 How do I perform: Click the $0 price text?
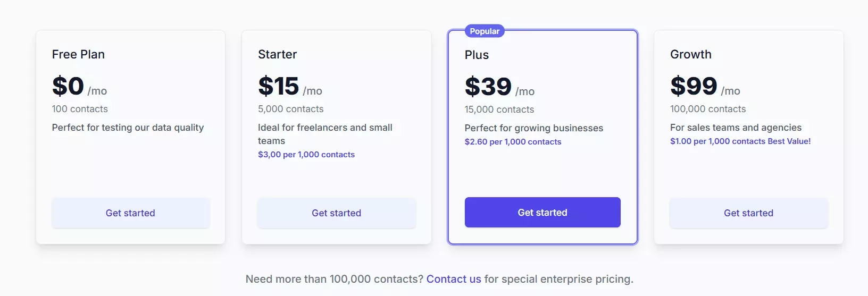pos(68,86)
